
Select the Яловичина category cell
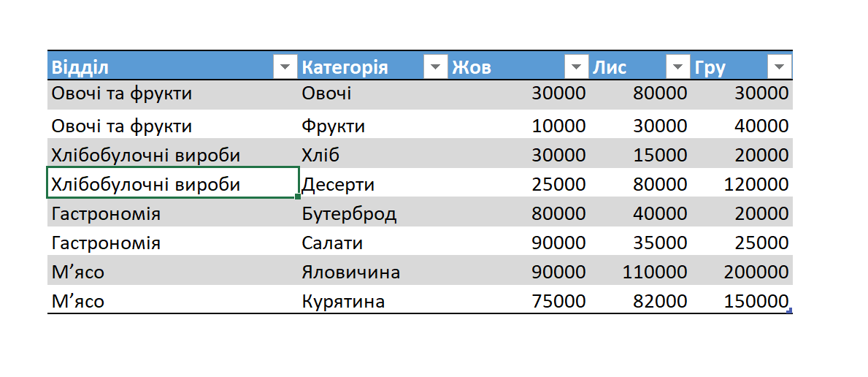pyautogui.click(x=350, y=273)
